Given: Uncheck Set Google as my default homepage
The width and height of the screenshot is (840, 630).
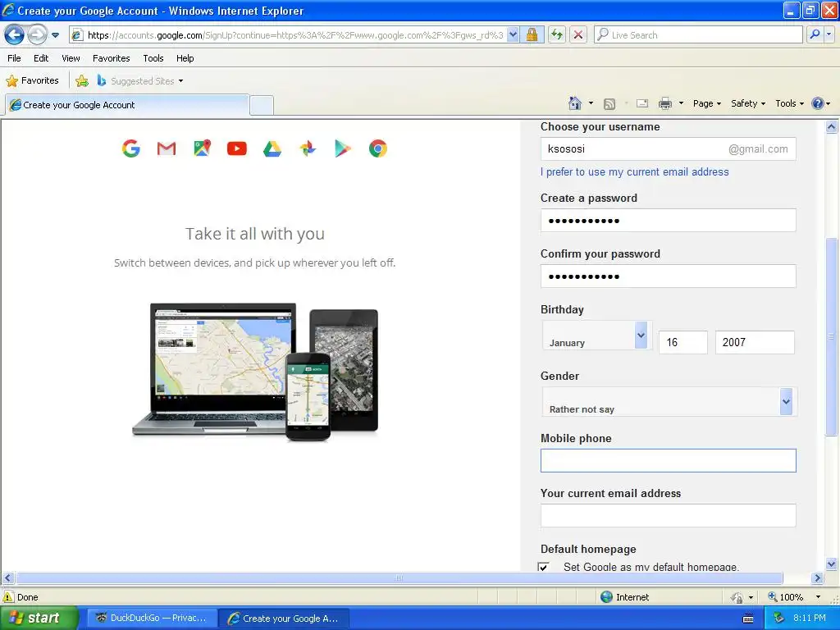Looking at the screenshot, I should click(543, 567).
